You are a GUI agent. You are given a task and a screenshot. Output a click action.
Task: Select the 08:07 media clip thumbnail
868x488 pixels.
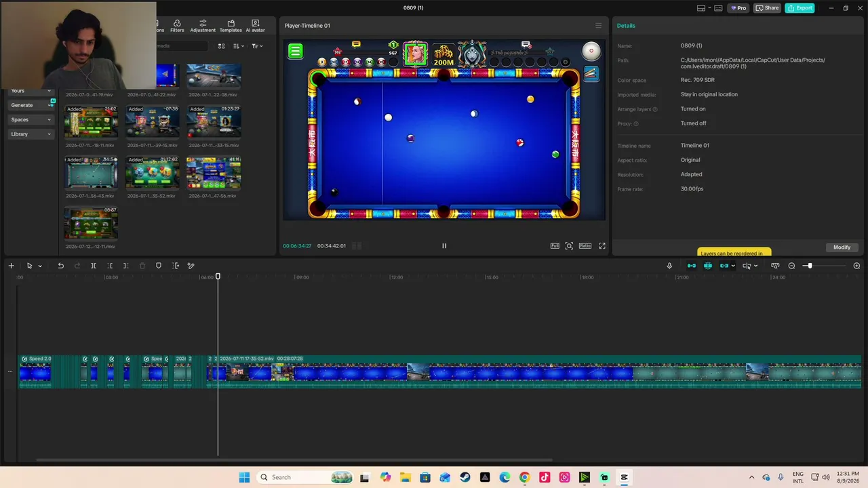pyautogui.click(x=91, y=223)
